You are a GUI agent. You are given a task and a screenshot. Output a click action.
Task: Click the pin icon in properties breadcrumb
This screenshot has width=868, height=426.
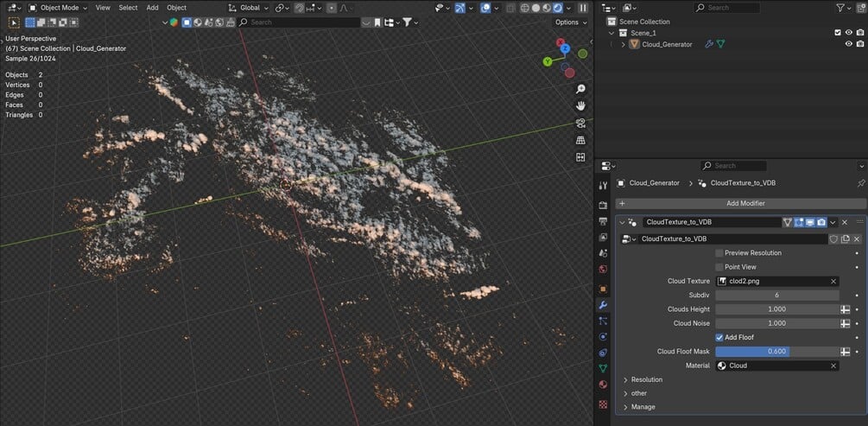(861, 183)
